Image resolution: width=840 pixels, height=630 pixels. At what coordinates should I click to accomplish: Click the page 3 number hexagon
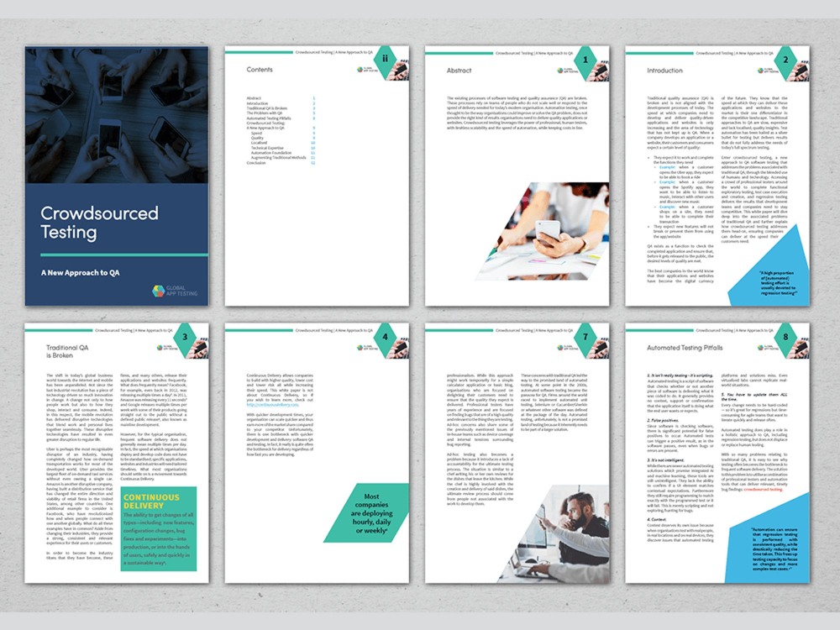(185, 337)
